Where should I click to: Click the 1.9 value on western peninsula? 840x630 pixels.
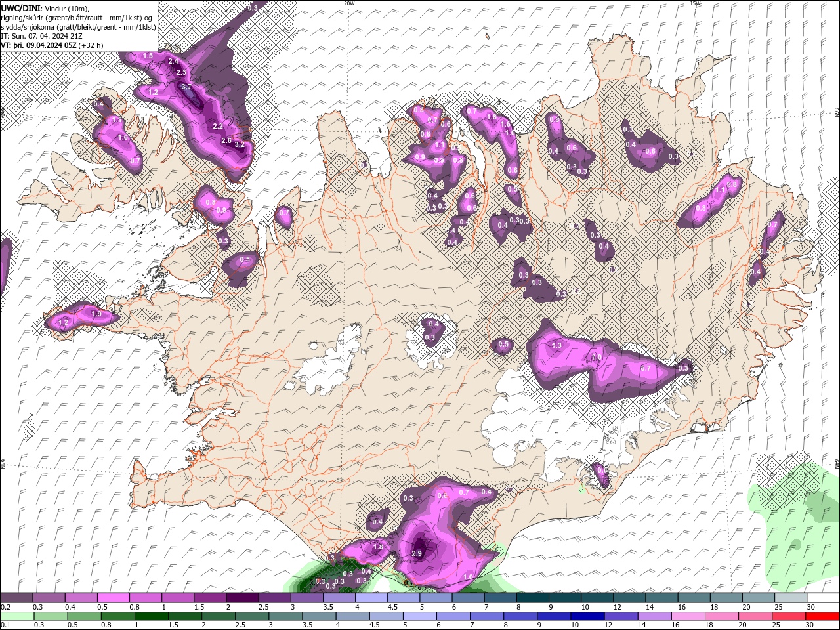[x=96, y=314]
